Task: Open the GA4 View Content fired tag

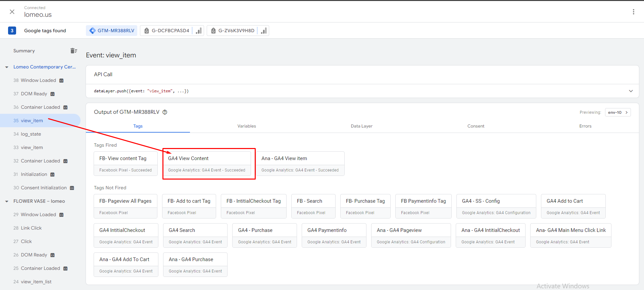Action: pos(207,163)
